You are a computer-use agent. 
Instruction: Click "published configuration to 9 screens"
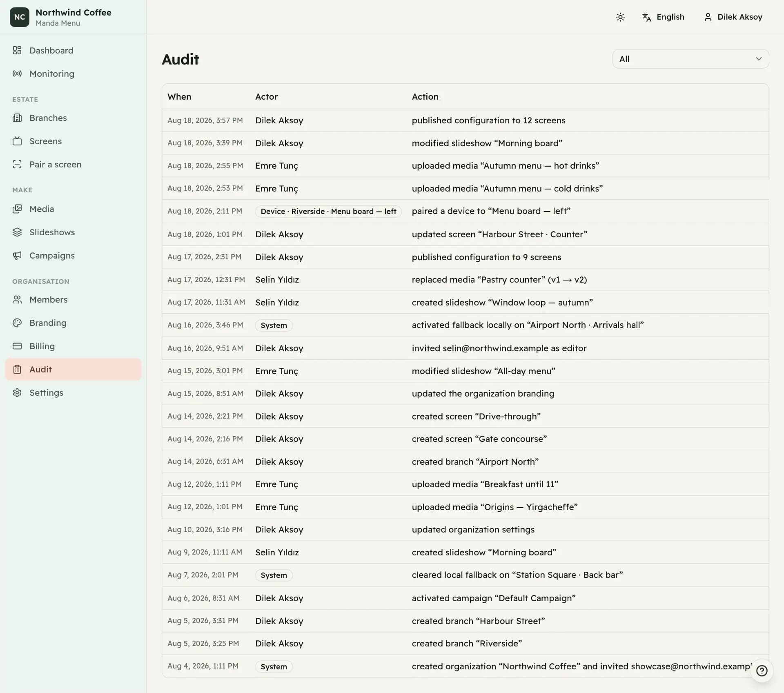coord(486,257)
